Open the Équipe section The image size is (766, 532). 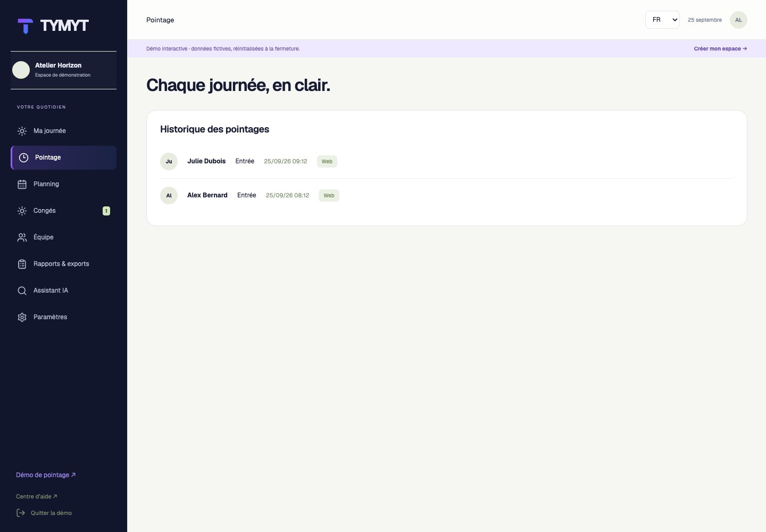click(63, 237)
